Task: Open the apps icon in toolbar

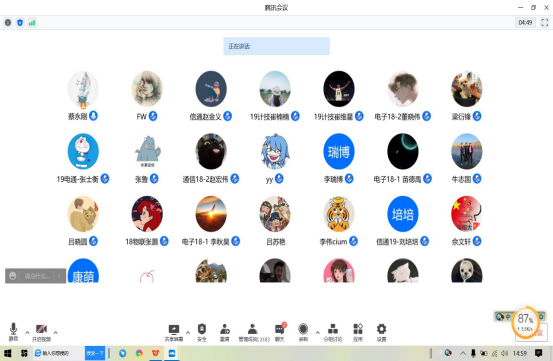Action: point(358,332)
